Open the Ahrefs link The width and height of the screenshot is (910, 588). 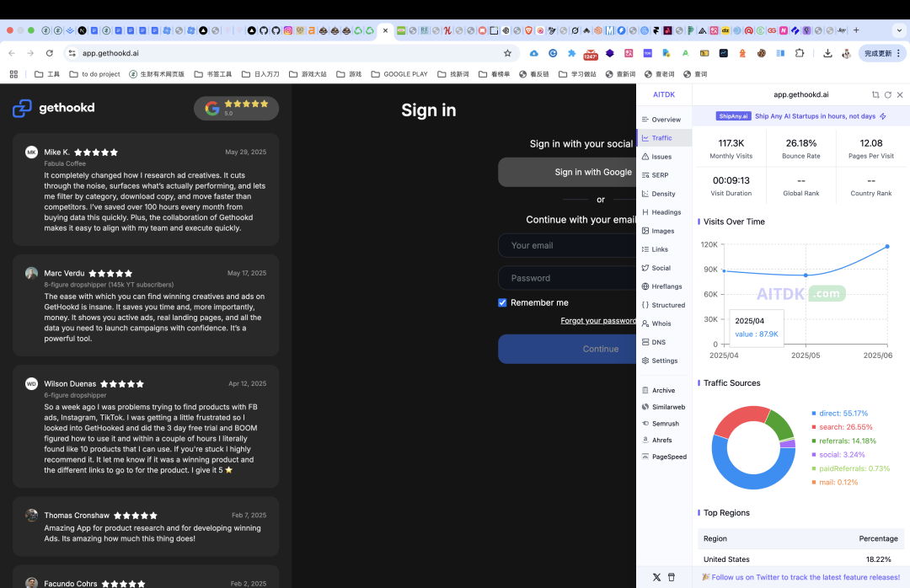[x=657, y=441]
